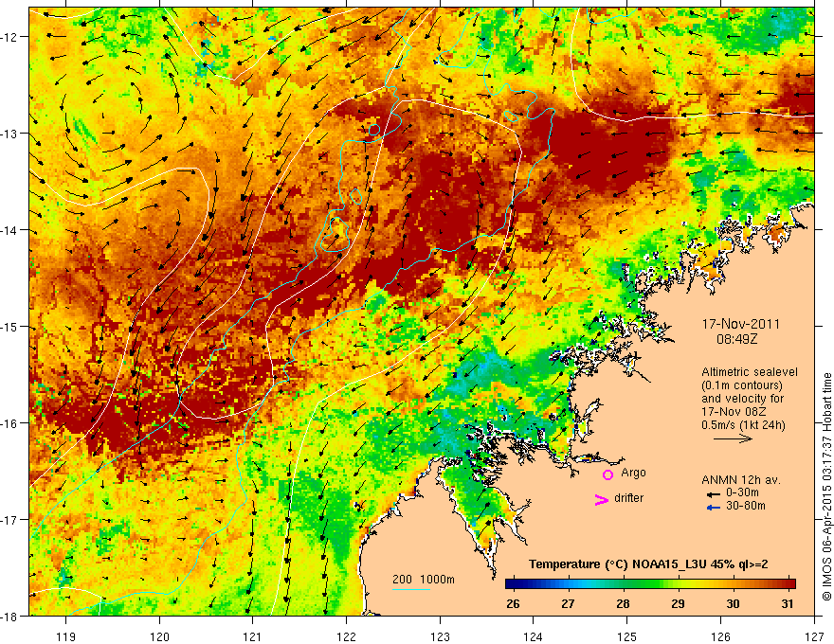This screenshot has height=644, width=834.
Task: Click the '0-30m' depth label
Action: (x=742, y=492)
